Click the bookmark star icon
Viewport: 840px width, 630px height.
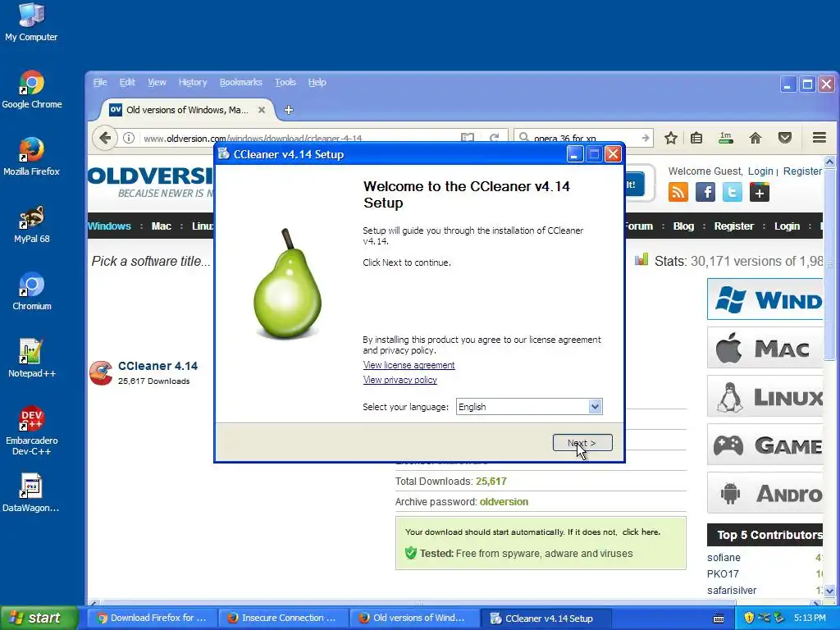click(671, 138)
